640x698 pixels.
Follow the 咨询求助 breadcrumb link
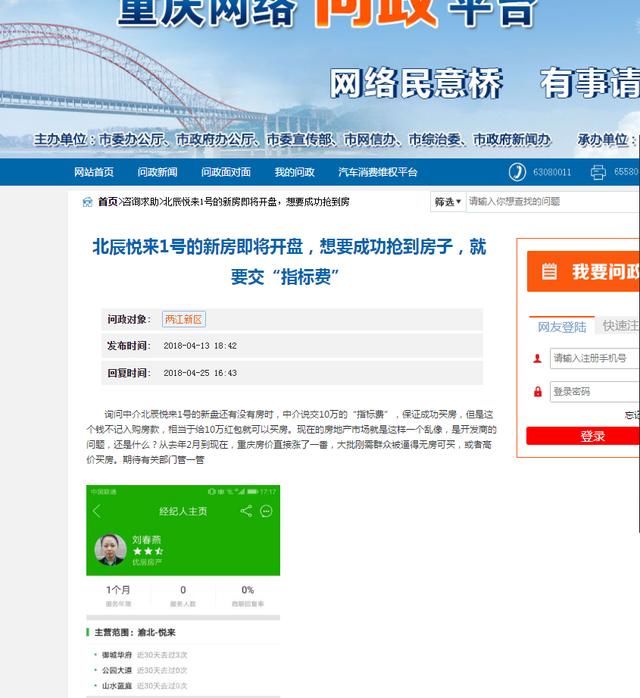[x=141, y=202]
